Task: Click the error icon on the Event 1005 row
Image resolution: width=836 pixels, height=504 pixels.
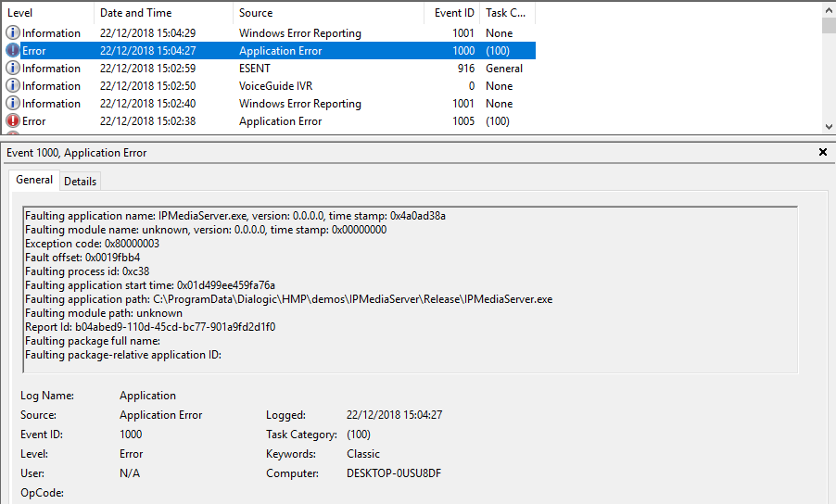Action: [13, 121]
